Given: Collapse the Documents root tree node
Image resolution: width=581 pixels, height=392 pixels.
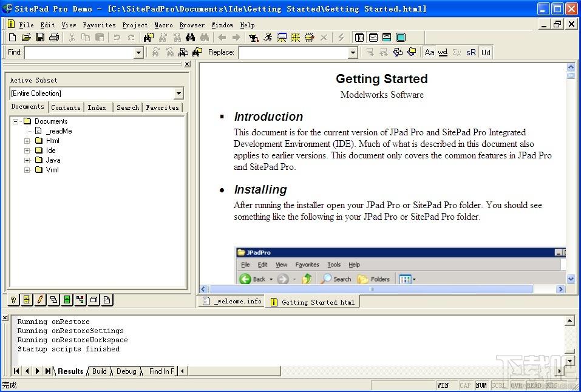Looking at the screenshot, I should pyautogui.click(x=15, y=121).
